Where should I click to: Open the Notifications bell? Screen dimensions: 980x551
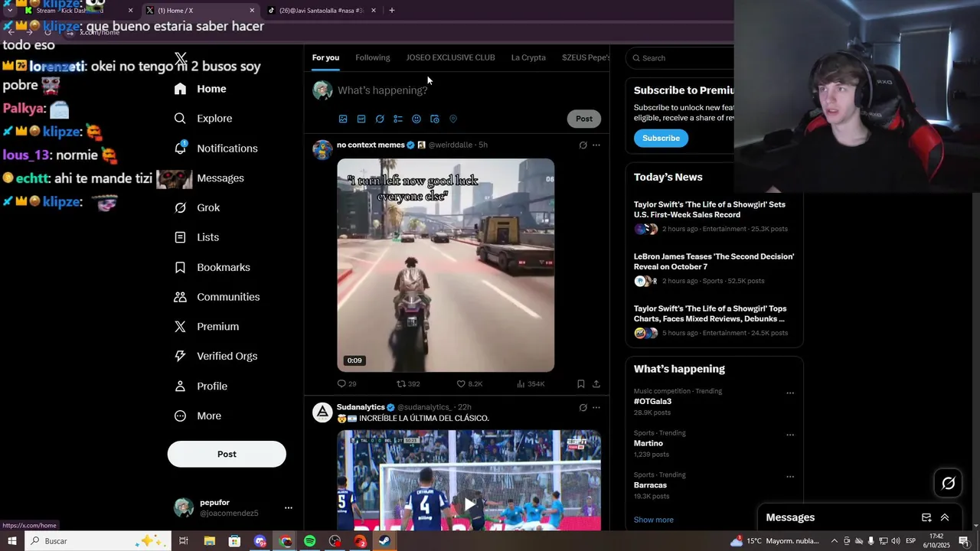coord(181,148)
